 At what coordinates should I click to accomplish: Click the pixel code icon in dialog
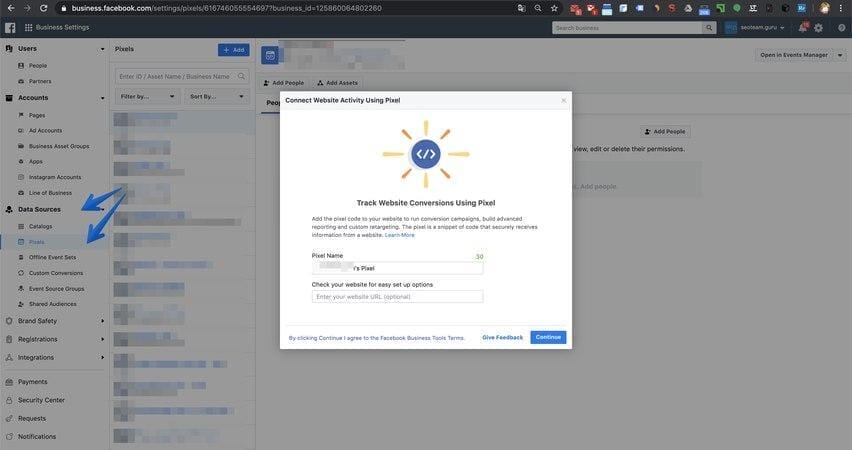pyautogui.click(x=425, y=154)
